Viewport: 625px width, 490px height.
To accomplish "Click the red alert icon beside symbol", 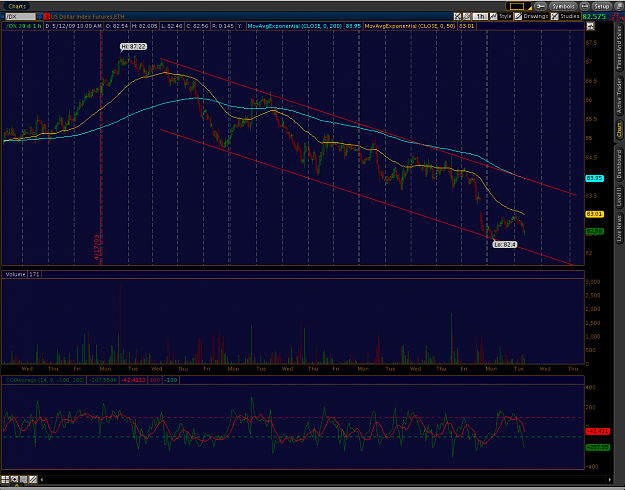I will (47, 17).
